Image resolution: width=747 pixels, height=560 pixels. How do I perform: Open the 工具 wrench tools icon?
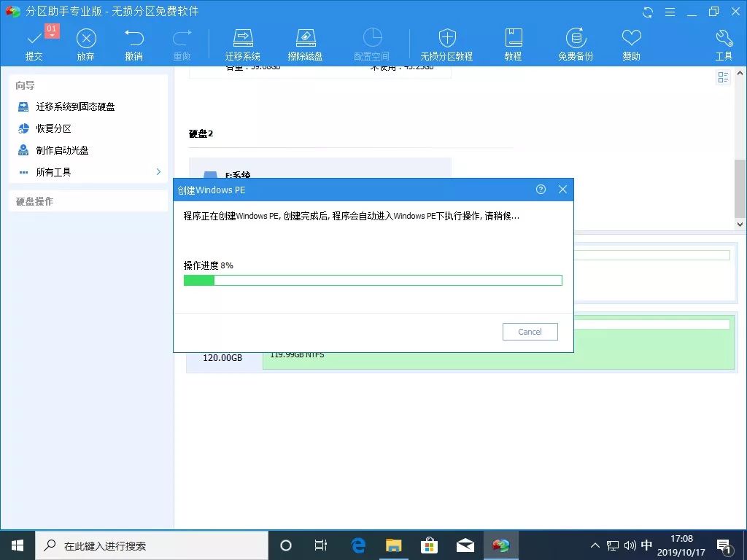724,45
